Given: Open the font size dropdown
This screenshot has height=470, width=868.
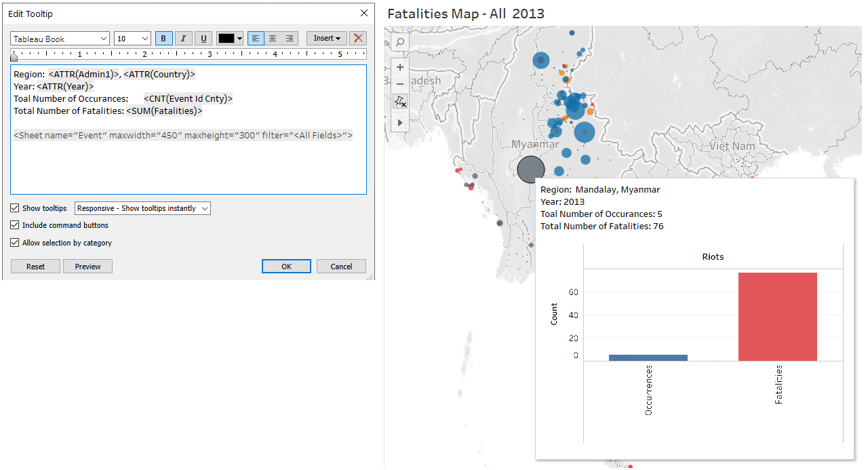Looking at the screenshot, I should 132,39.
